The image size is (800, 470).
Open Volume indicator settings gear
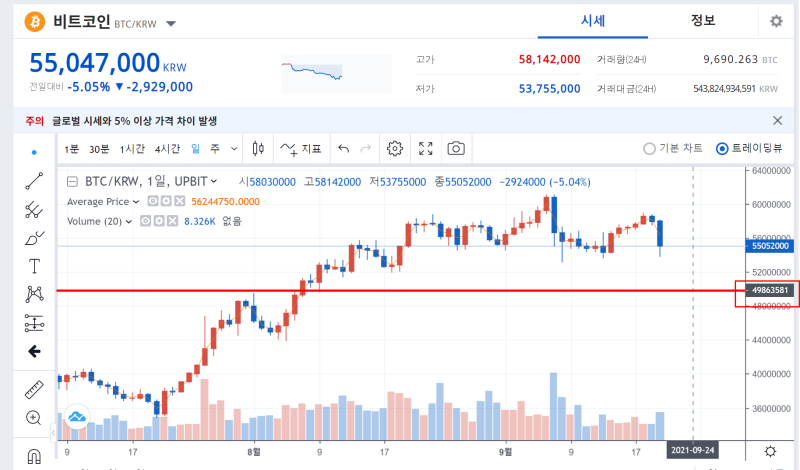point(159,221)
